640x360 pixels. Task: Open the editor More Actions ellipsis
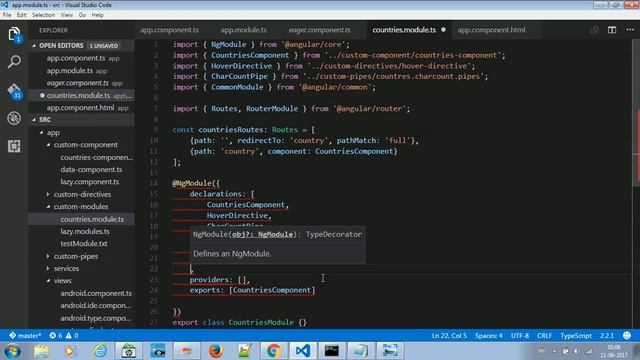tap(630, 30)
